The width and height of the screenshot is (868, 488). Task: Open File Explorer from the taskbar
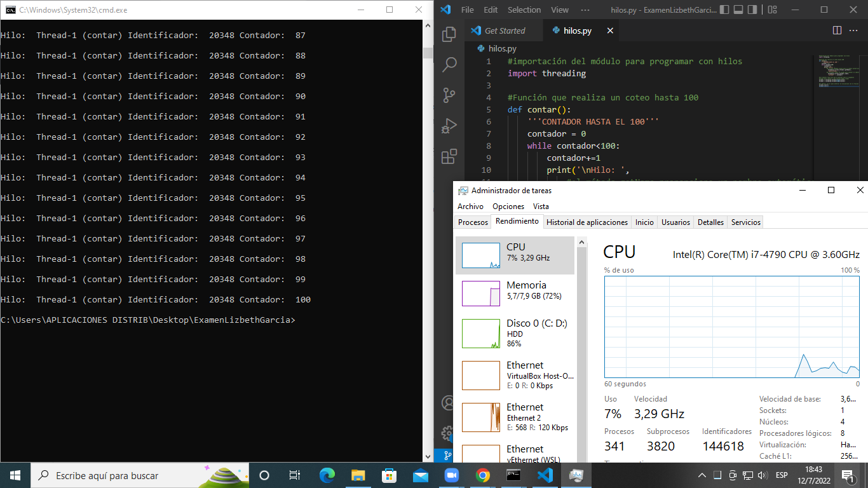(358, 475)
